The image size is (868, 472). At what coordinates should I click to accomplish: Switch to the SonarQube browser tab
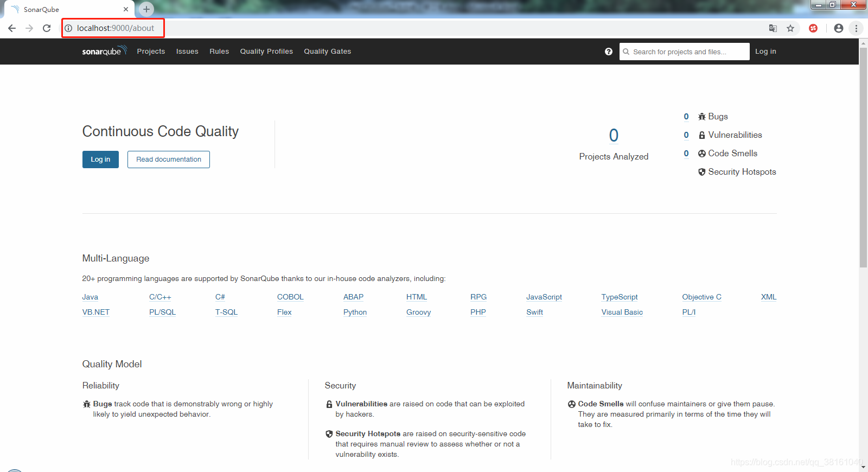(x=69, y=9)
